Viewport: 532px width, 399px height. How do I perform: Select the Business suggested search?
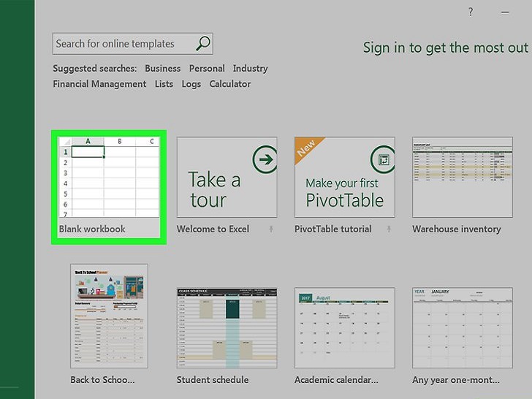click(163, 69)
